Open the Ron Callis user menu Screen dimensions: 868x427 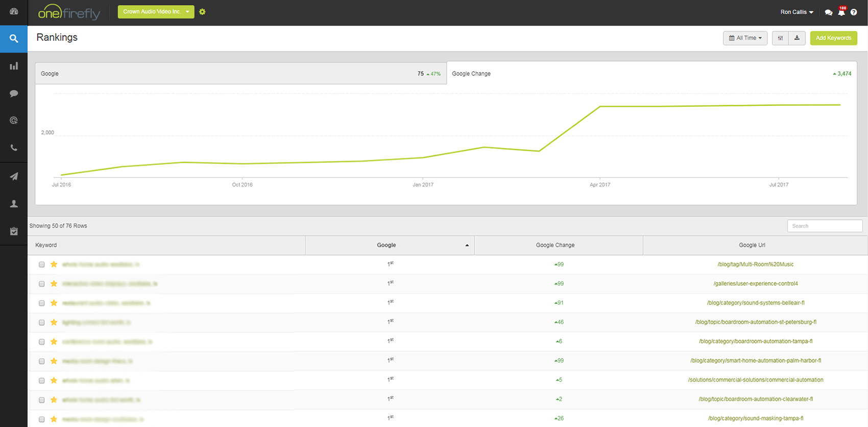pyautogui.click(x=797, y=12)
